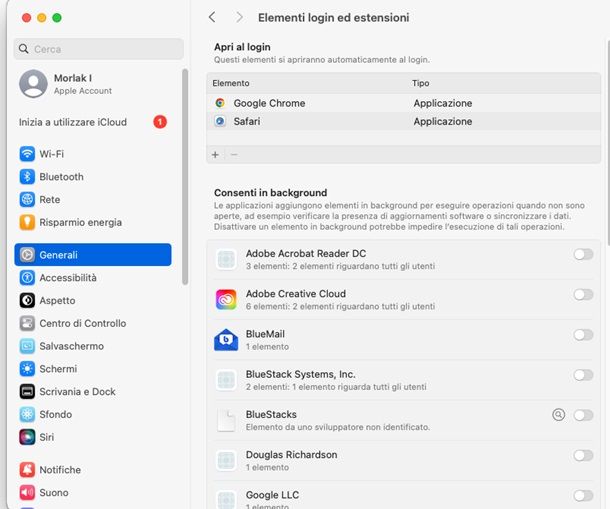Click the Cerca search field
This screenshot has height=509, width=610.
[x=98, y=49]
